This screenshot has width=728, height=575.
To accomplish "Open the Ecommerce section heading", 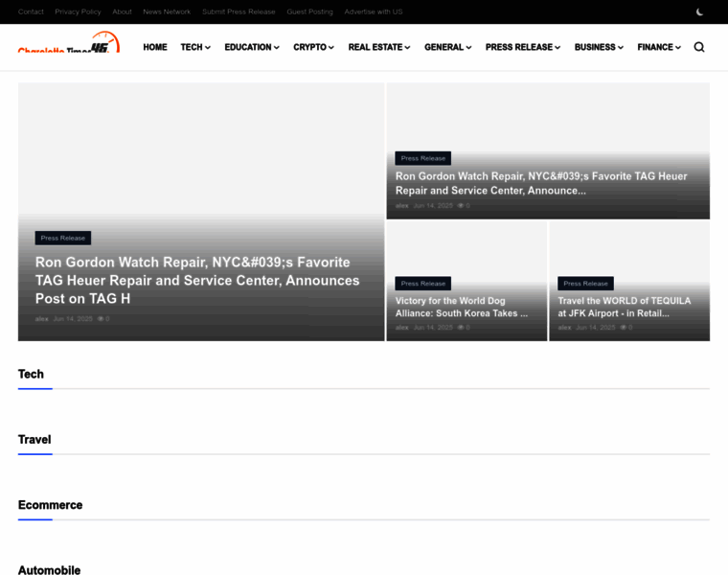I will coord(50,505).
